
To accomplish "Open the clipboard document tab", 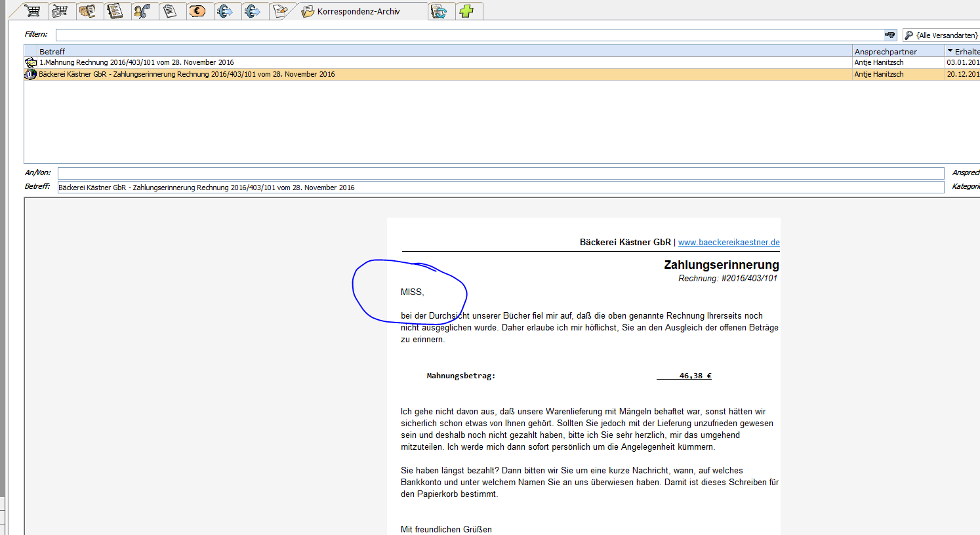I will tap(170, 11).
